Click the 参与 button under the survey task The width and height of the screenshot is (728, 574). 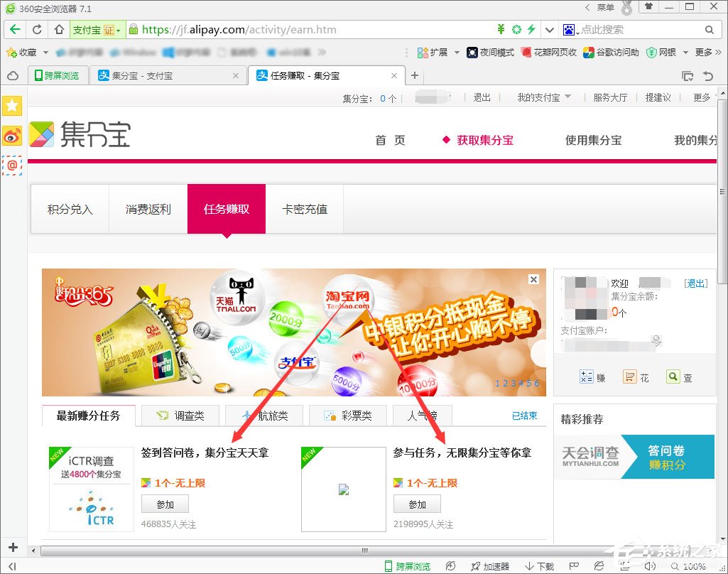coord(165,504)
